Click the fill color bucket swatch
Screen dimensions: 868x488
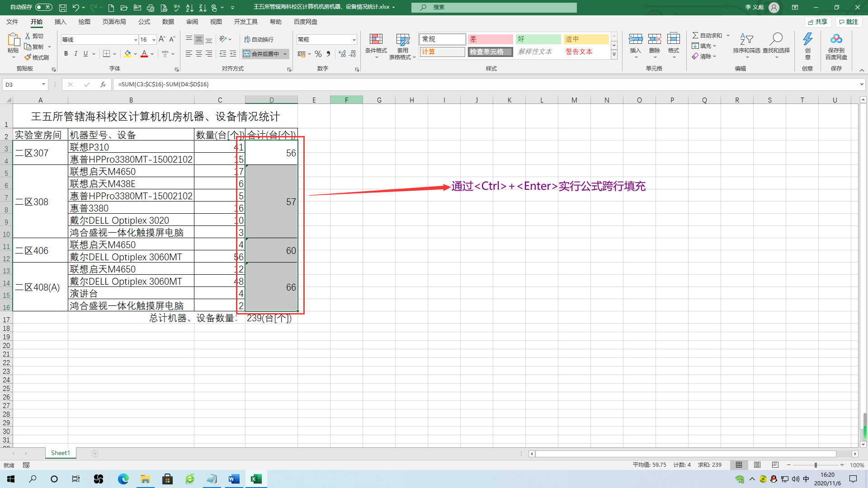[127, 54]
